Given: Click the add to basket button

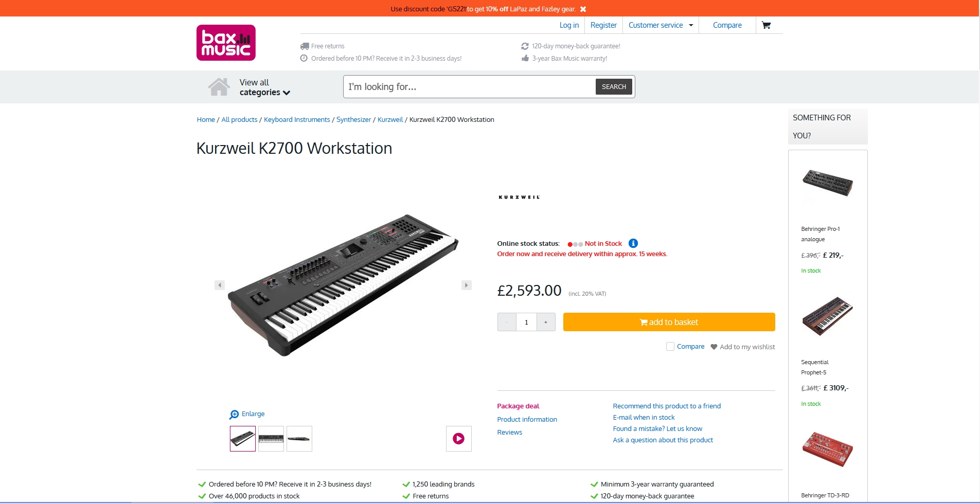Looking at the screenshot, I should click(x=669, y=322).
